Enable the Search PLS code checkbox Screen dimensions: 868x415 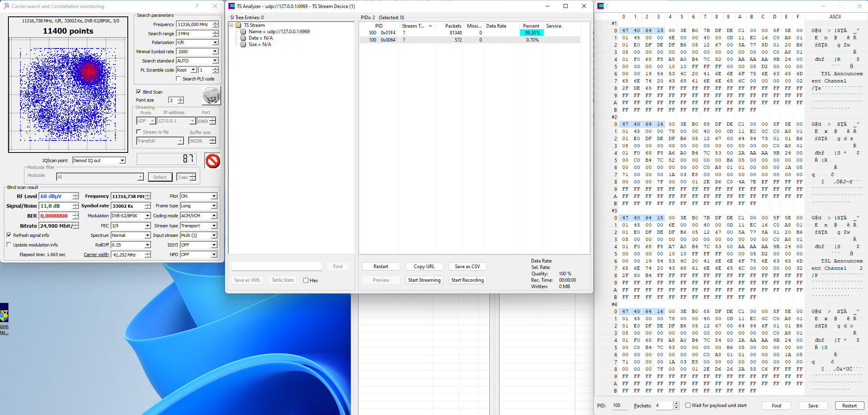click(x=179, y=79)
